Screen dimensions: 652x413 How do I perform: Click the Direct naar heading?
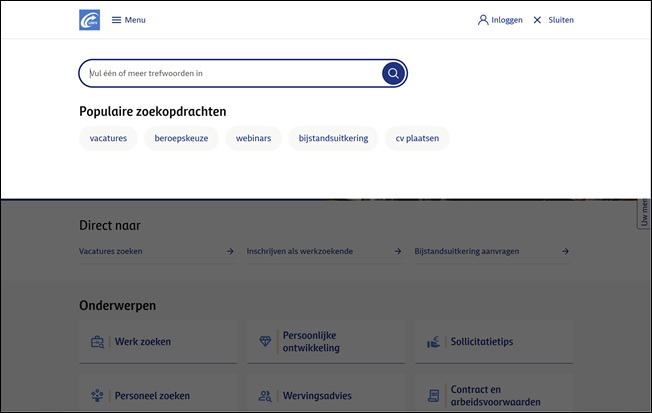click(x=110, y=225)
